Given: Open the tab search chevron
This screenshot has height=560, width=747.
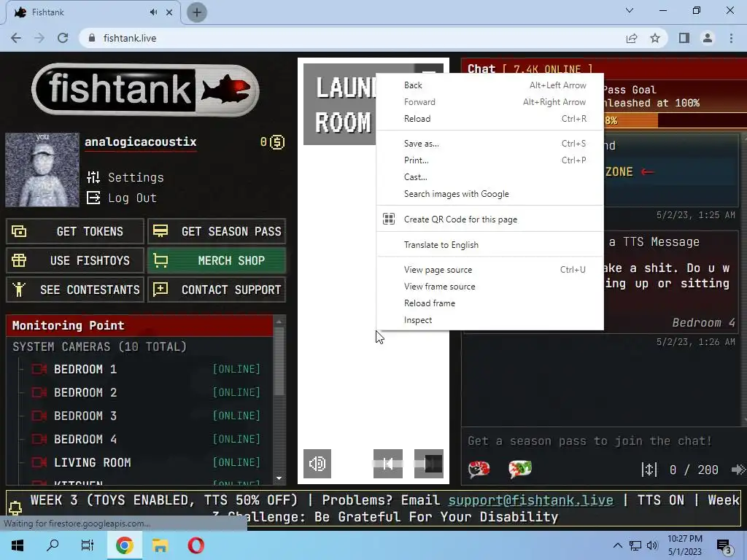Looking at the screenshot, I should 630,10.
